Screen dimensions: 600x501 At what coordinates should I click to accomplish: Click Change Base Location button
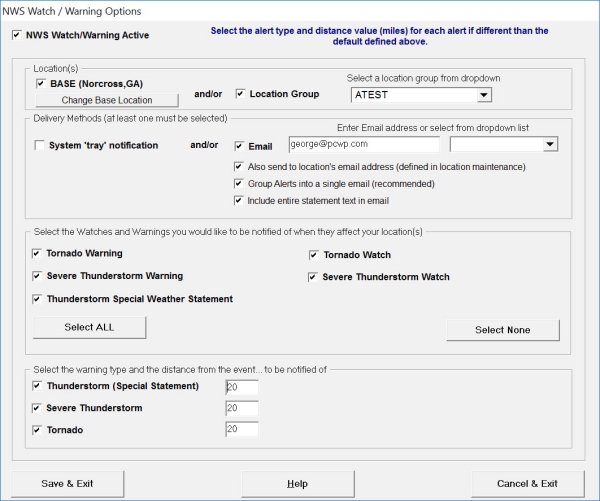(x=107, y=100)
